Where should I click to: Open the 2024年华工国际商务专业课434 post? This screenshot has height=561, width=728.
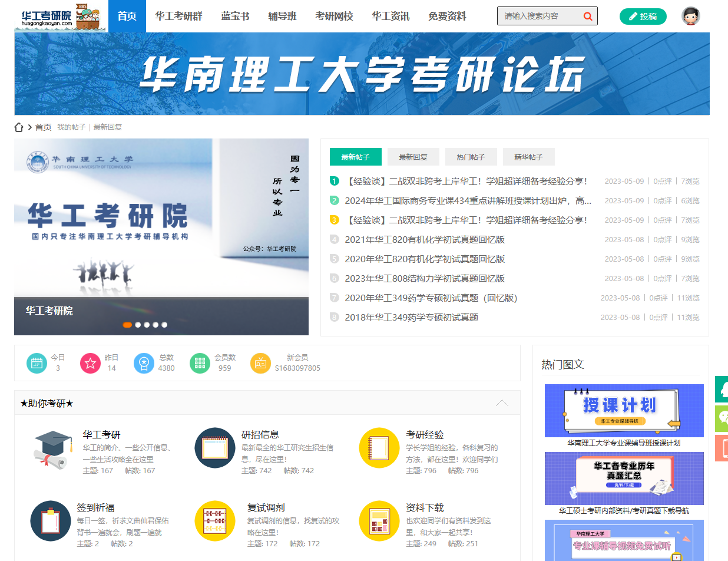pos(468,200)
